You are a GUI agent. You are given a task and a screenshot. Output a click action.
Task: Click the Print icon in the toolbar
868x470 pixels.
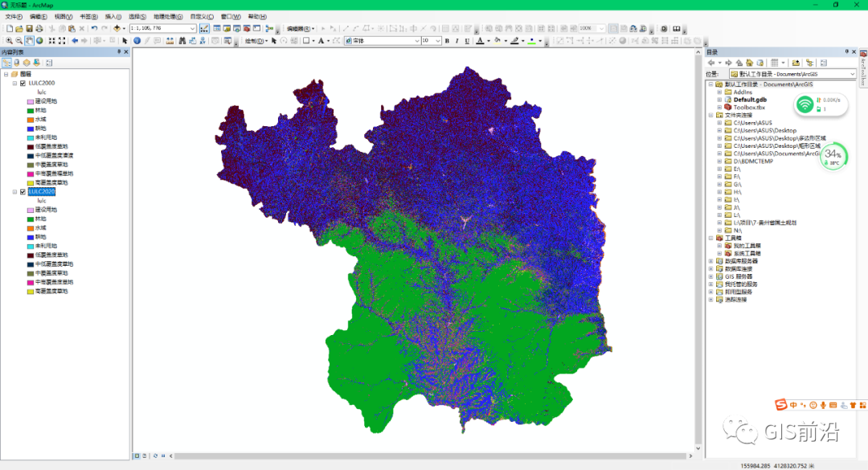(x=39, y=28)
